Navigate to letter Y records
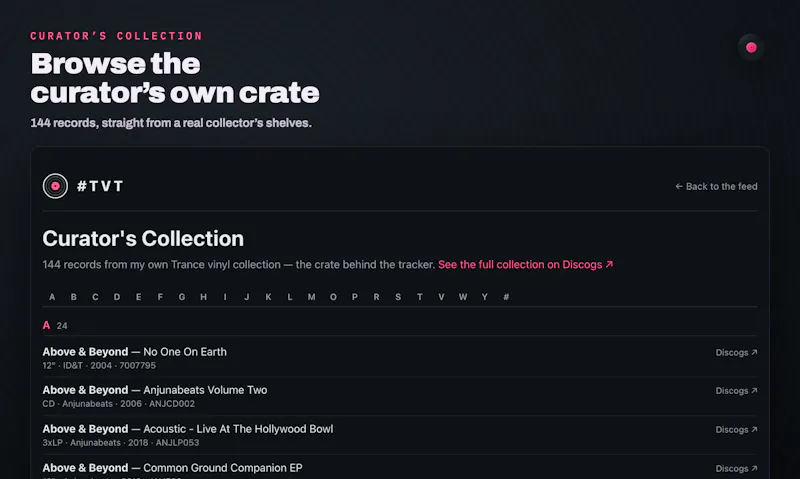Image resolution: width=800 pixels, height=479 pixels. pos(485,297)
